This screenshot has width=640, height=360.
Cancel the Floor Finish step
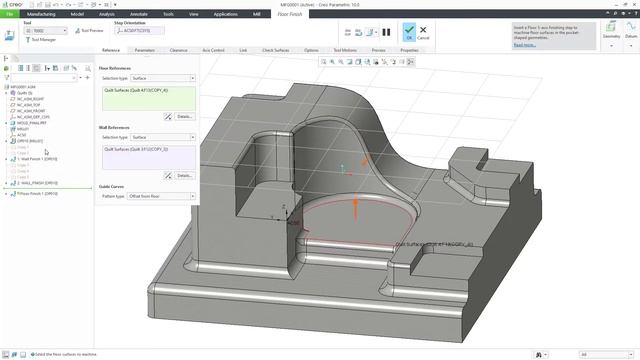click(x=423, y=32)
